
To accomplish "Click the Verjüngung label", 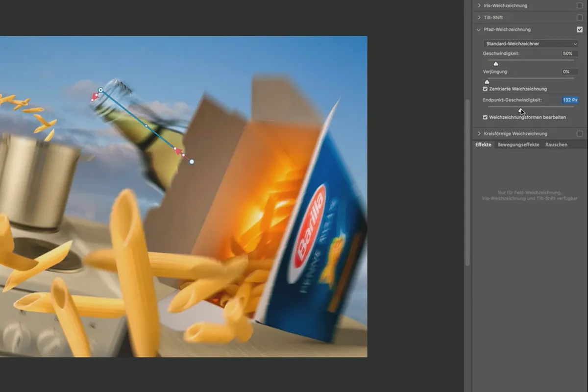I will pos(495,72).
